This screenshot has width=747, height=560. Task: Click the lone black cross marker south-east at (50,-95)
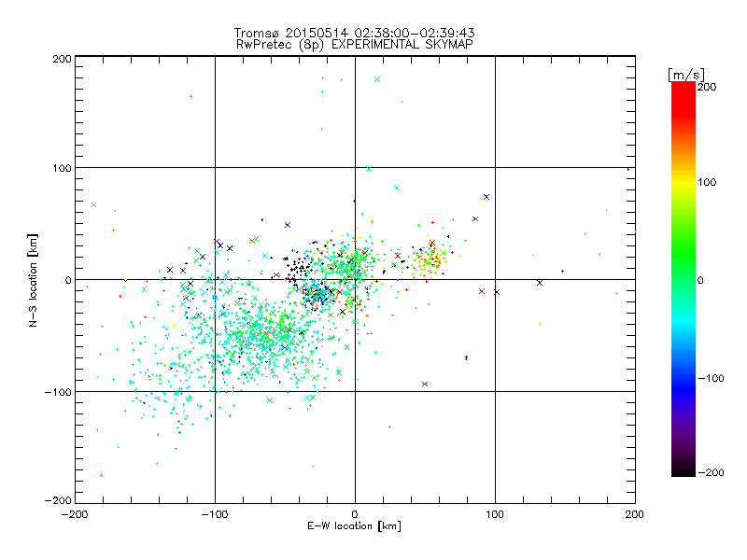pyautogui.click(x=425, y=384)
